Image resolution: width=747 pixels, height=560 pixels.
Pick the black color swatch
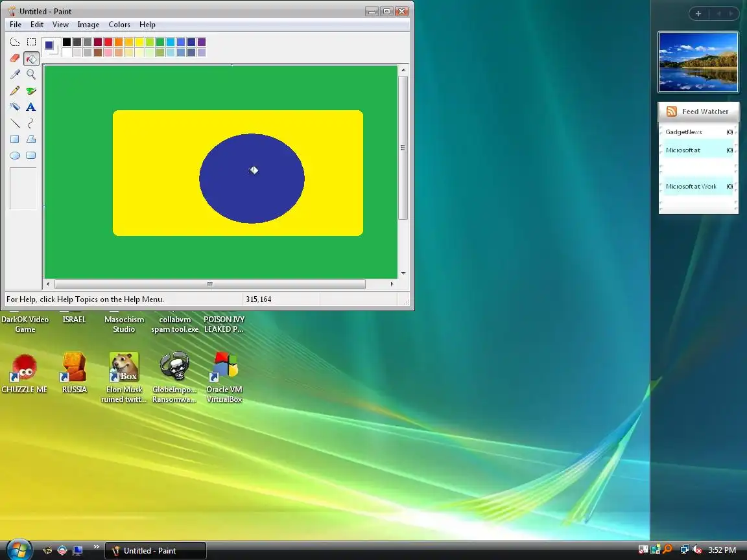coord(67,42)
